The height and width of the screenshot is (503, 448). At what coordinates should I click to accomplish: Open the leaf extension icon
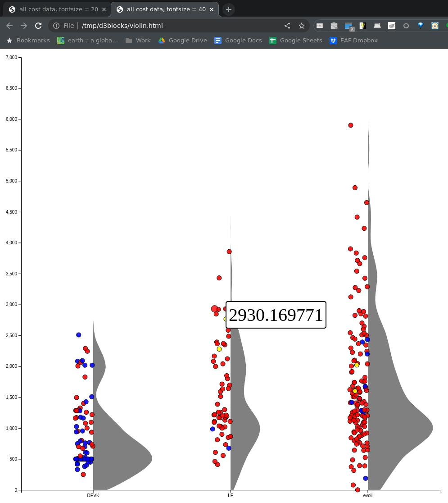pyautogui.click(x=392, y=26)
